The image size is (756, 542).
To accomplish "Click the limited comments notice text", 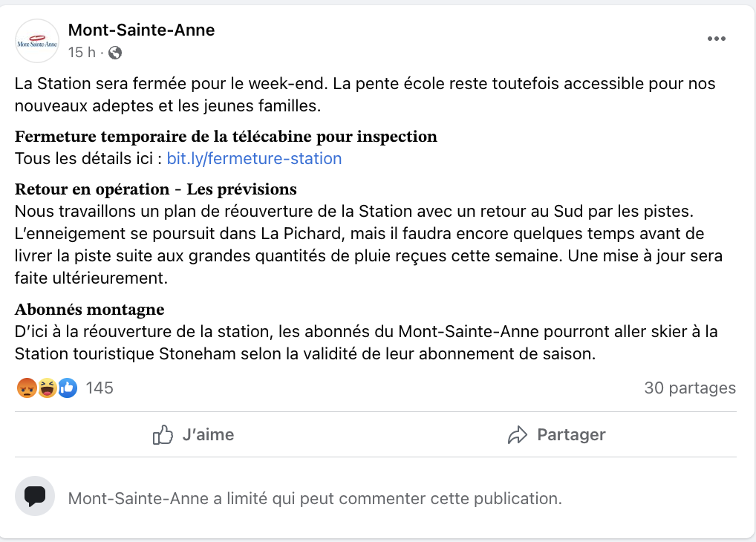I will tap(315, 498).
